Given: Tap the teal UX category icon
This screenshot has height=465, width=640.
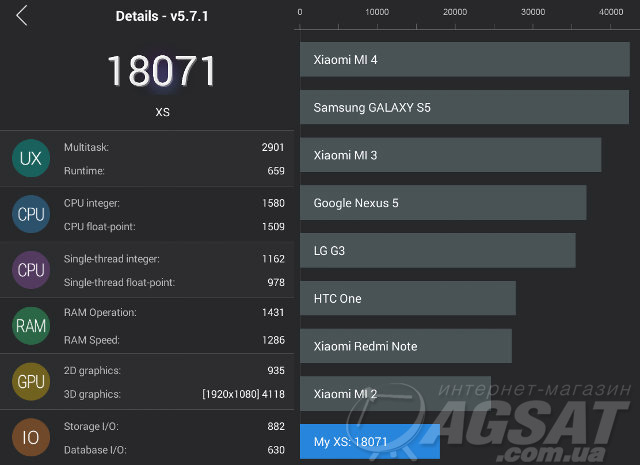Looking at the screenshot, I should [31, 158].
